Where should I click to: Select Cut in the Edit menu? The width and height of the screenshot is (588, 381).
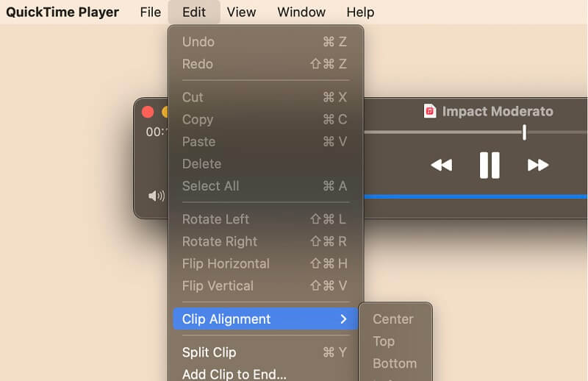click(265, 97)
